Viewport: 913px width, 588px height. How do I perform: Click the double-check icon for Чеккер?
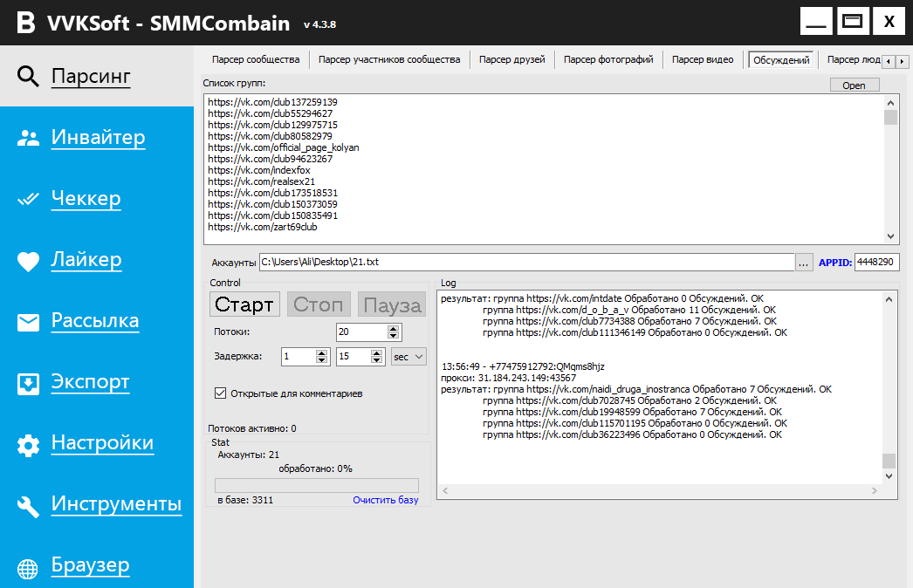click(x=28, y=199)
